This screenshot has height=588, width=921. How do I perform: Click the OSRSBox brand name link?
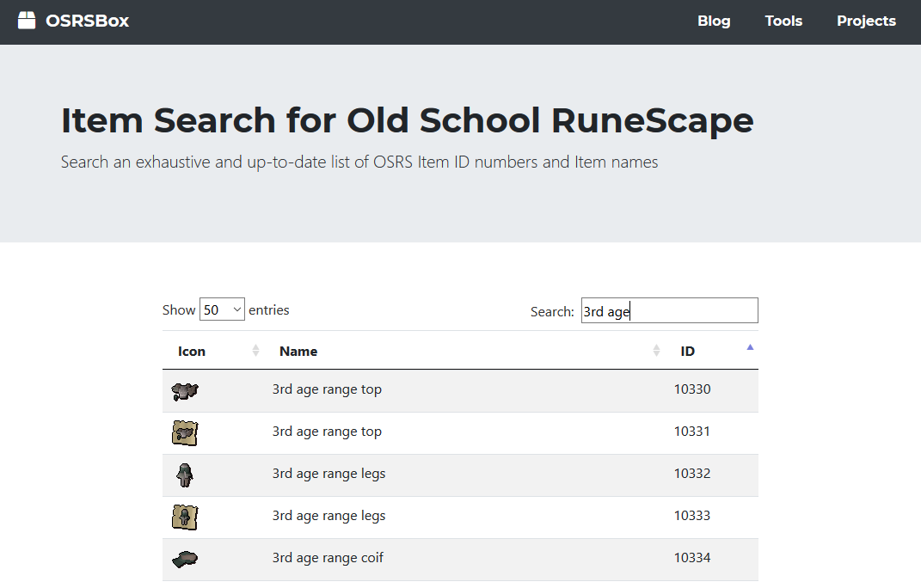tap(87, 21)
